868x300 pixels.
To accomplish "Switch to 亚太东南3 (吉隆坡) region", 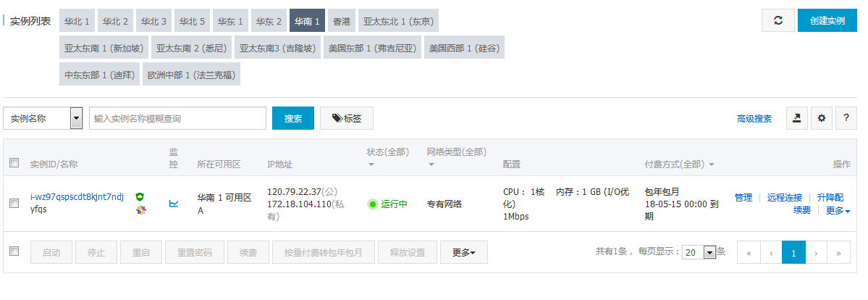I will (277, 48).
